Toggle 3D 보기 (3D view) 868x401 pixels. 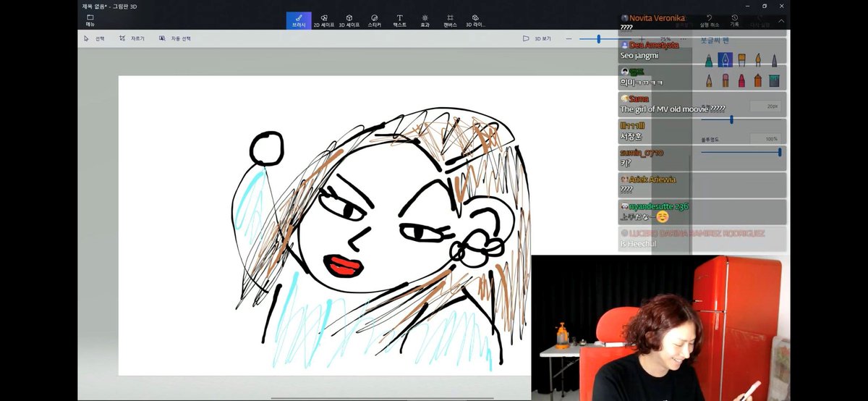[537, 38]
